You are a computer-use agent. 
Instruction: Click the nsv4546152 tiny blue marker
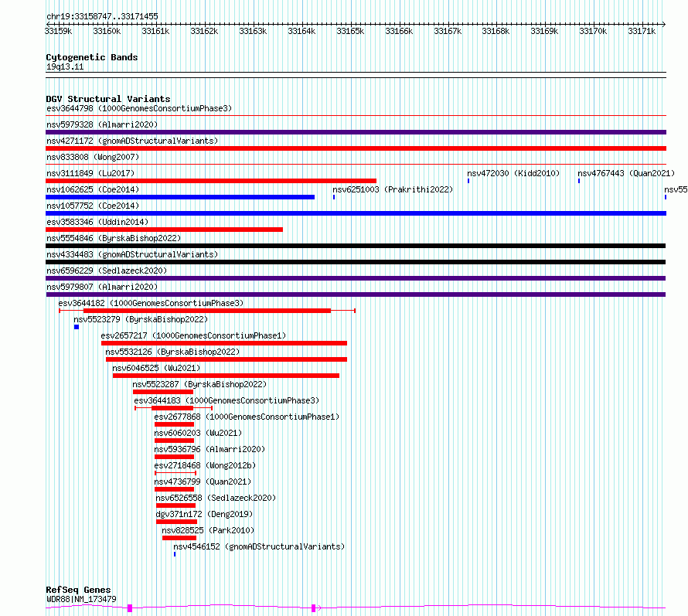[x=175, y=554]
